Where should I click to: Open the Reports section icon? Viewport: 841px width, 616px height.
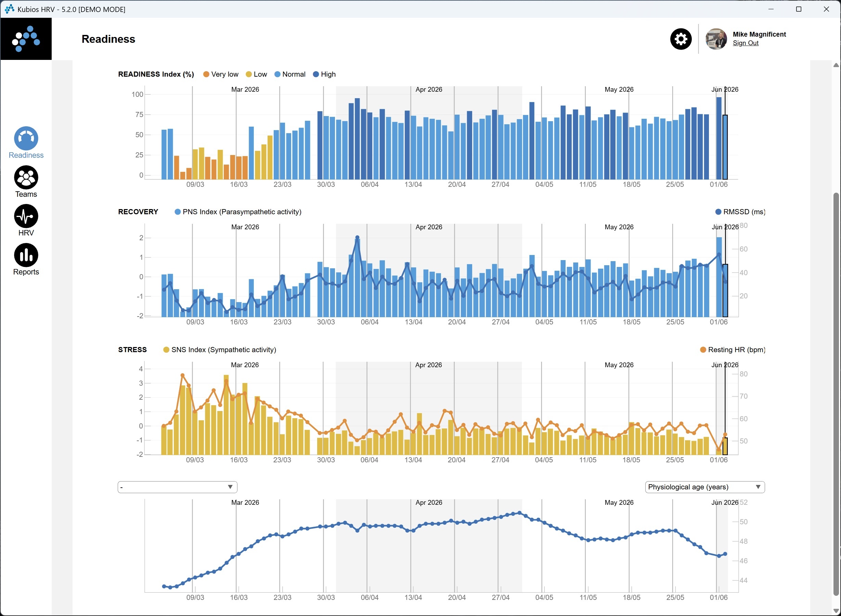pyautogui.click(x=26, y=255)
